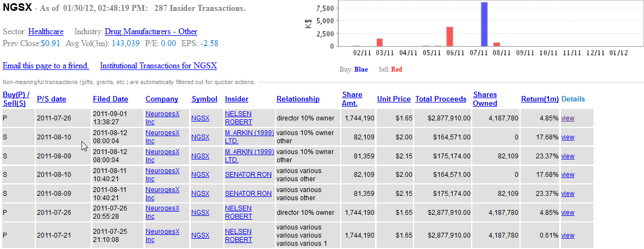Click the small red bar at 08/11
The image size is (644, 249).
[497, 44]
